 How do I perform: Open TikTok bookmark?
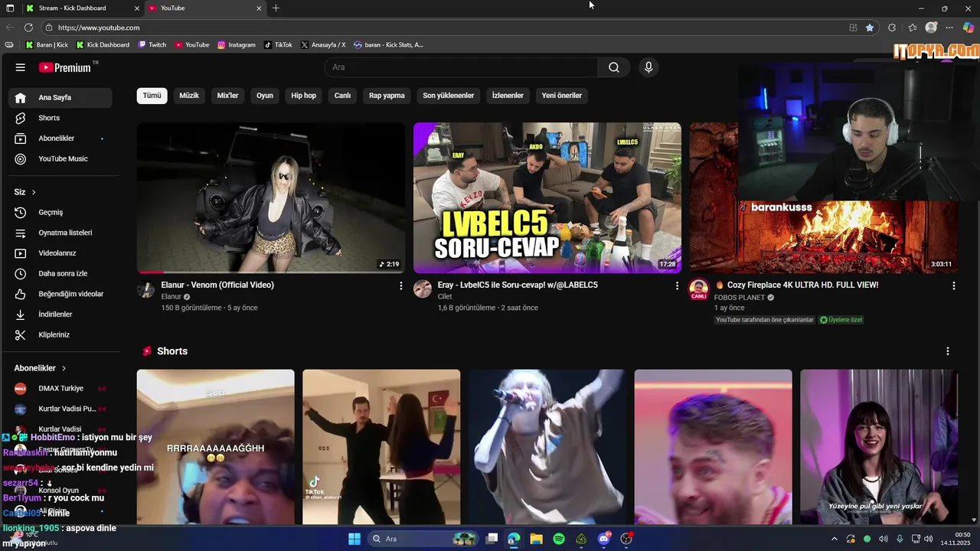click(279, 44)
